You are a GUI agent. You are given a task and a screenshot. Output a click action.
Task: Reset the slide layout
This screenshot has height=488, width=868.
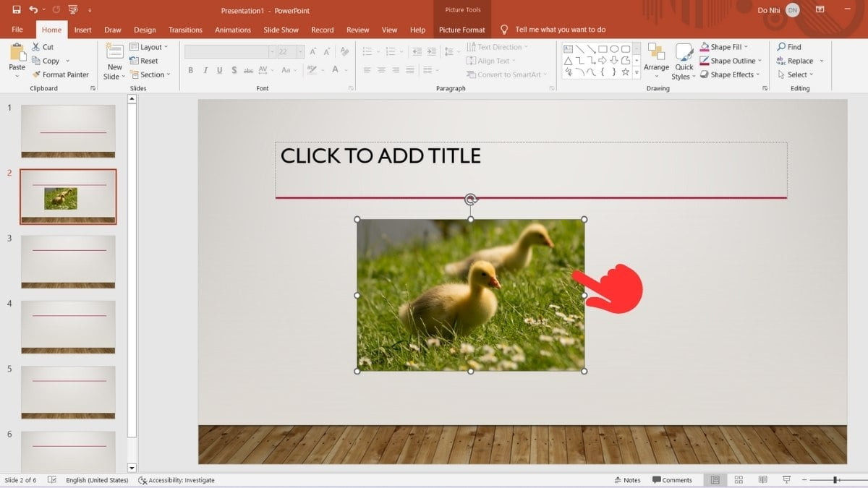click(144, 61)
